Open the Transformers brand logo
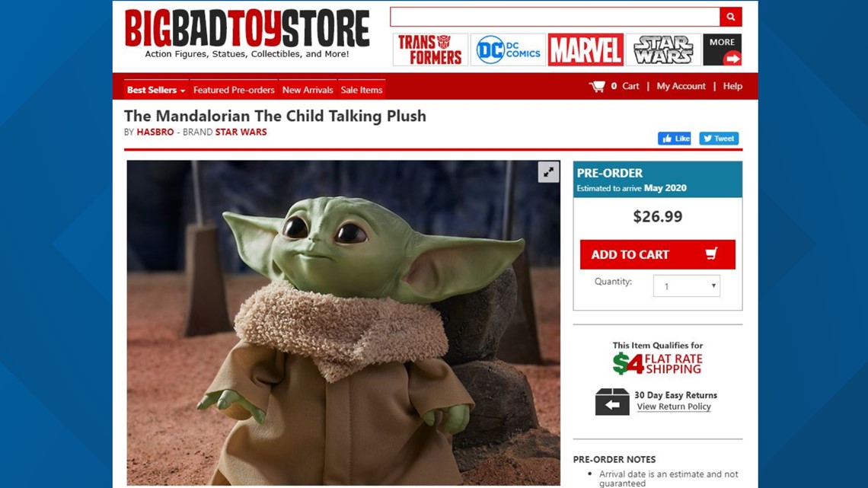The height and width of the screenshot is (488, 868). click(x=430, y=49)
